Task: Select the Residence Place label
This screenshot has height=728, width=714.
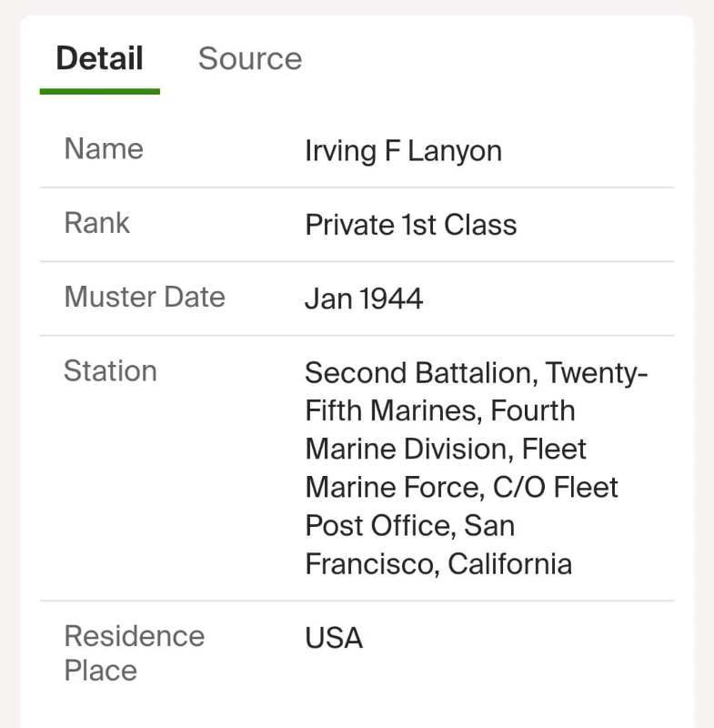Action: 134,652
